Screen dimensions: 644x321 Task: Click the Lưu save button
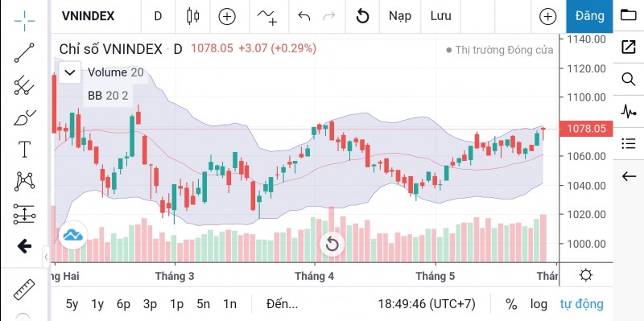click(x=440, y=16)
